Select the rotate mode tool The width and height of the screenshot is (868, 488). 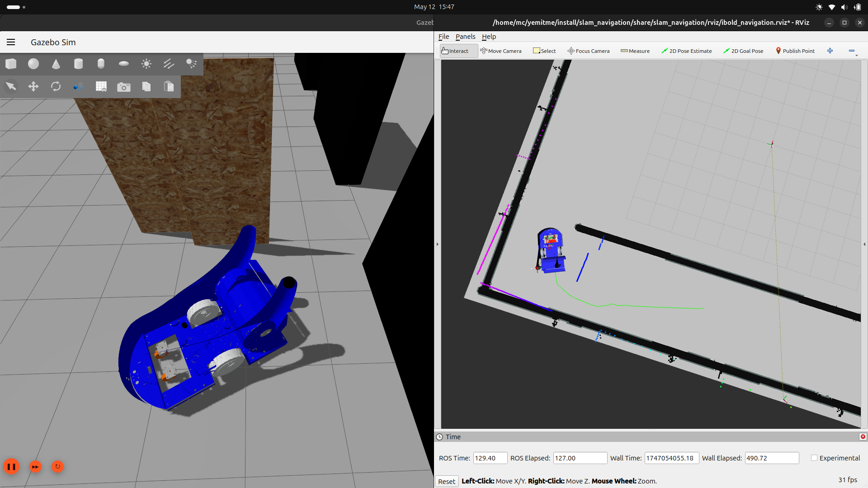coord(56,86)
